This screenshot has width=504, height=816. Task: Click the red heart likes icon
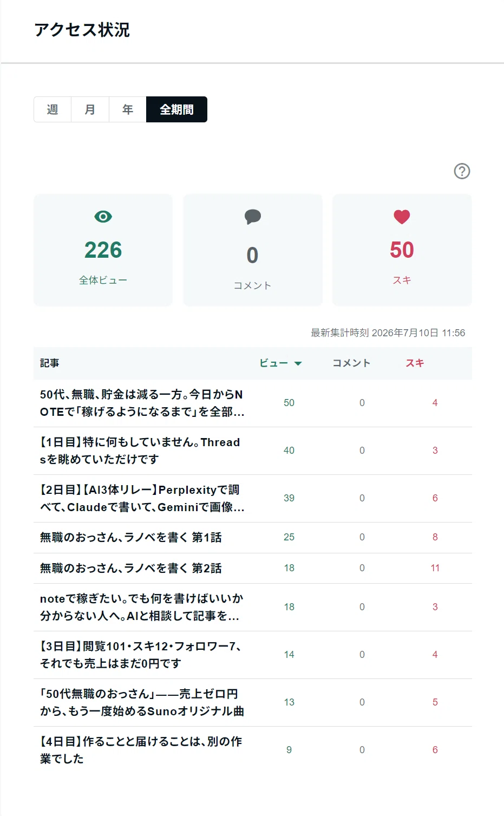tap(402, 217)
